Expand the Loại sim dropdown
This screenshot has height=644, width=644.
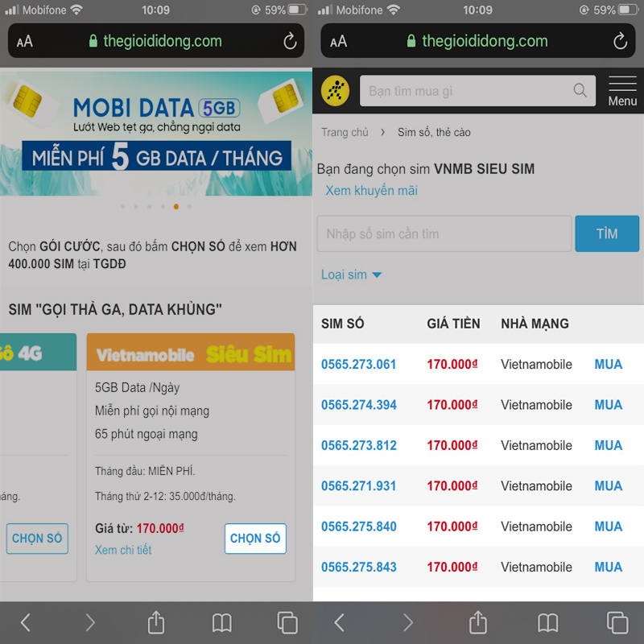click(351, 275)
